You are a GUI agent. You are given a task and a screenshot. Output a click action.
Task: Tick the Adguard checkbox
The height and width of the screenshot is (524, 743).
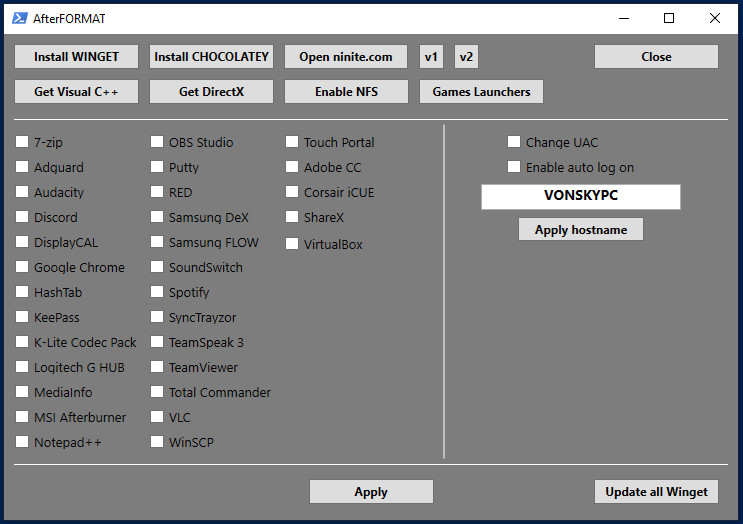[22, 167]
